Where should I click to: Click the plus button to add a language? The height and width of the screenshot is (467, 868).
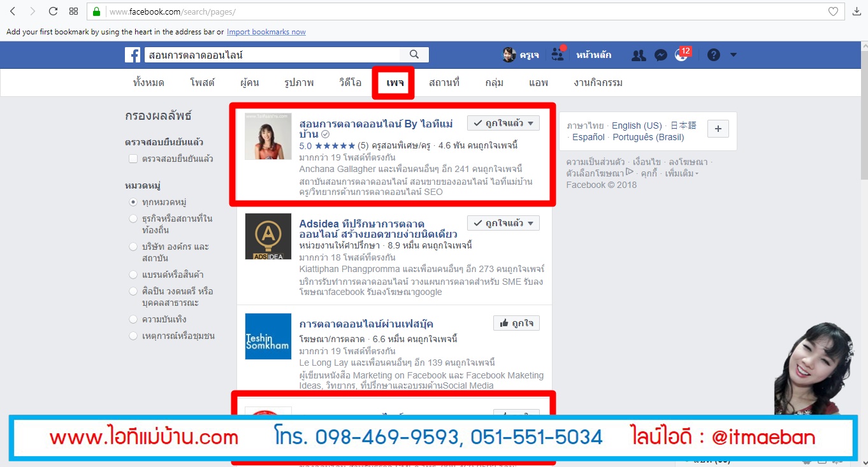718,129
